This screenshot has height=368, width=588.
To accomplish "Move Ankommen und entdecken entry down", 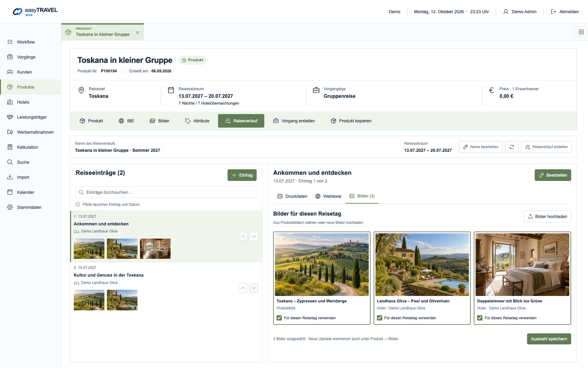I will (254, 236).
